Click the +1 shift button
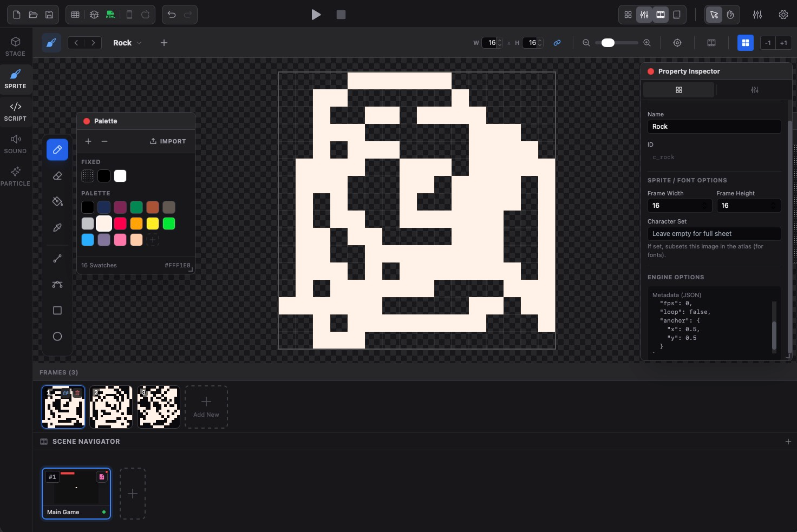The image size is (797, 532). pyautogui.click(x=783, y=43)
